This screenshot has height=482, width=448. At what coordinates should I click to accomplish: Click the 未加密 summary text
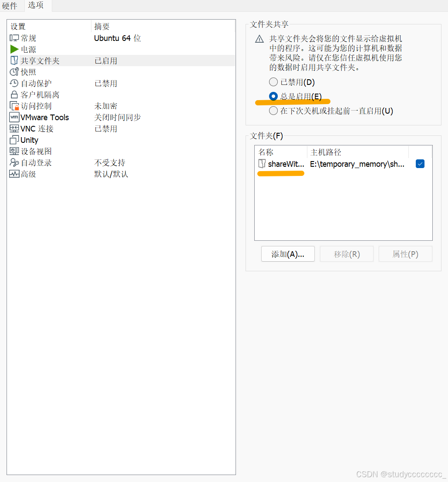[106, 106]
